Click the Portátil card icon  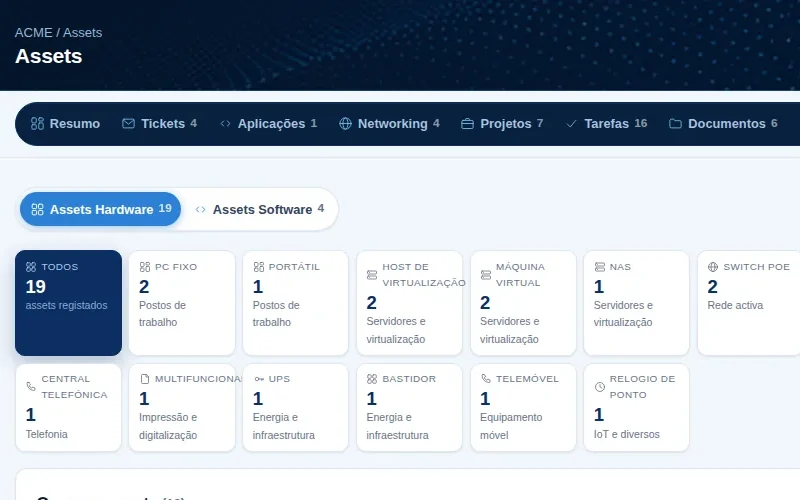click(x=259, y=267)
